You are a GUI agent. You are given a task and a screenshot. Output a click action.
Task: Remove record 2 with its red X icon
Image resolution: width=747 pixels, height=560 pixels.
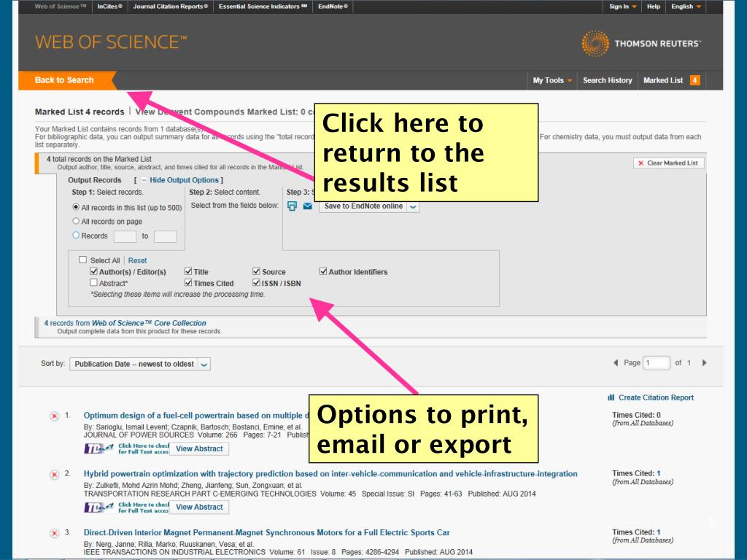[x=54, y=474]
